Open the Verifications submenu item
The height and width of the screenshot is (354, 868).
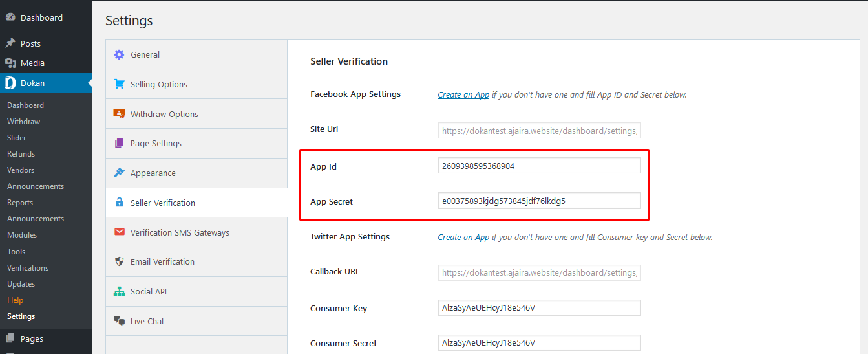(28, 267)
